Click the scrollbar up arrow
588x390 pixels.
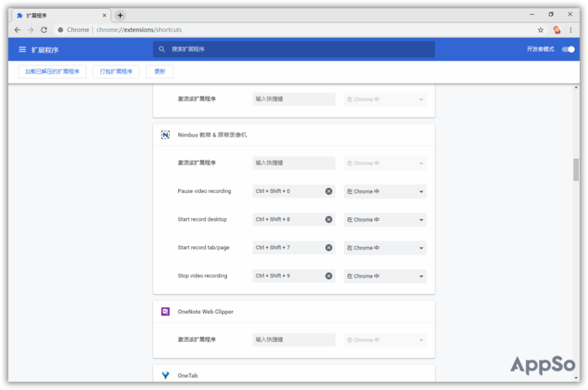(576, 87)
